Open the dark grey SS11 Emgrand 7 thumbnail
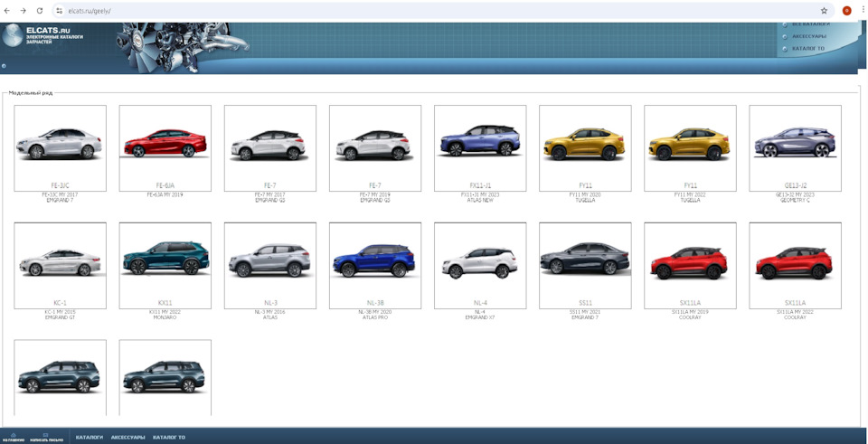868x444 pixels. pyautogui.click(x=585, y=265)
